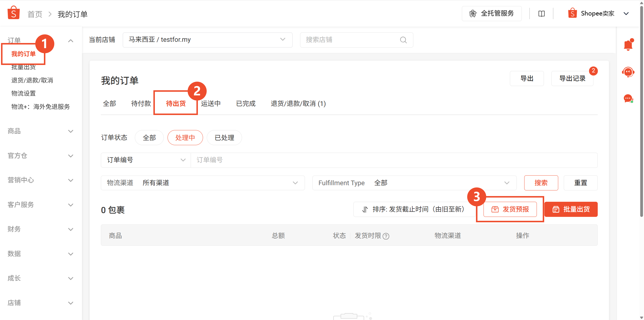Click the 状态 column header

pyautogui.click(x=339, y=235)
